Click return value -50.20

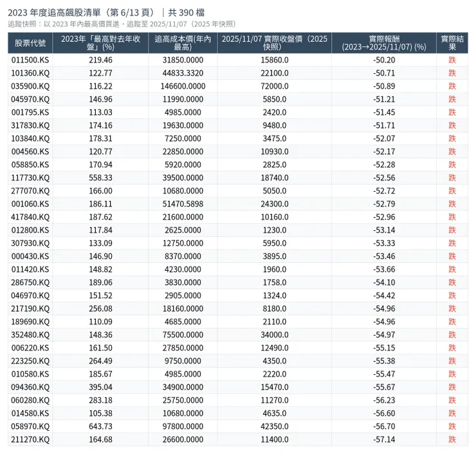pos(384,60)
